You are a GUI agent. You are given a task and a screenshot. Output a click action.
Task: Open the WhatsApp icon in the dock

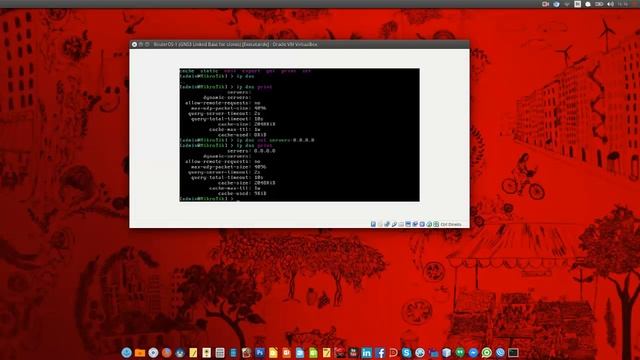tap(487, 353)
